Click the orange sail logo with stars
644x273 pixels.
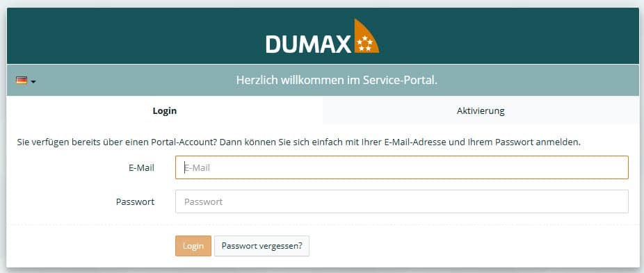coord(366,36)
